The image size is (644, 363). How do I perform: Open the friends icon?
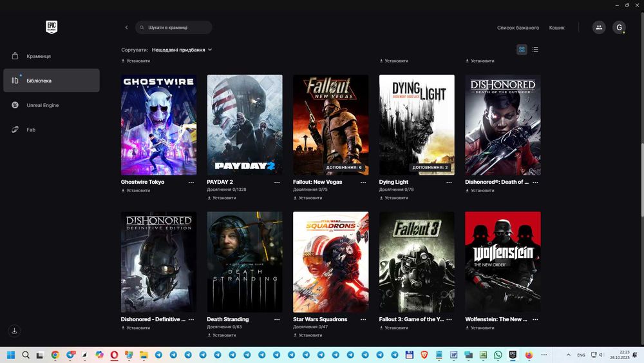point(599,28)
